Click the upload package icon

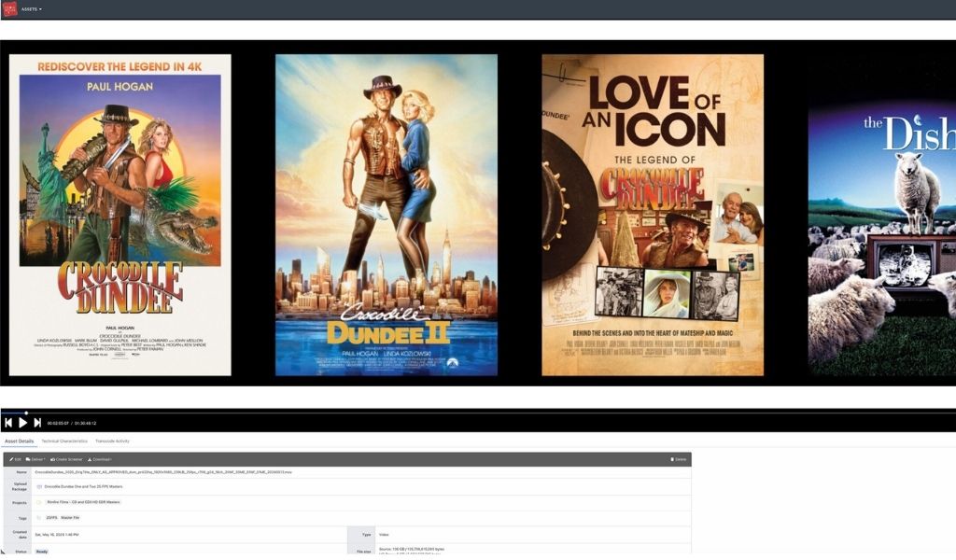pyautogui.click(x=39, y=487)
